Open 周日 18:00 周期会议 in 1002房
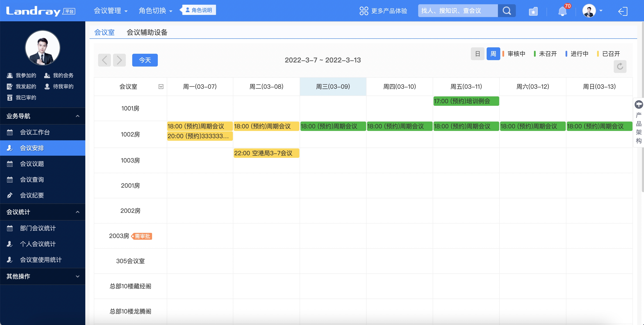The image size is (644, 325). click(599, 126)
